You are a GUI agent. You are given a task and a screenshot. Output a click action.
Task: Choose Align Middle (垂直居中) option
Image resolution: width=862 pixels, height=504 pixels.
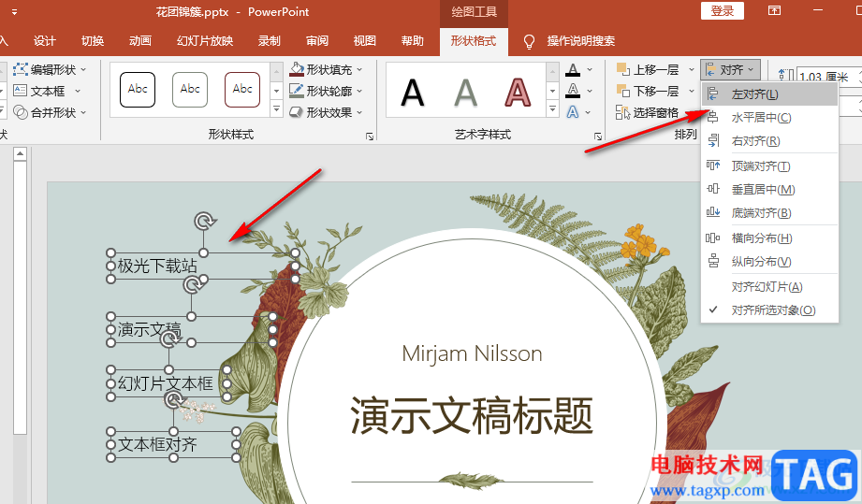(769, 190)
